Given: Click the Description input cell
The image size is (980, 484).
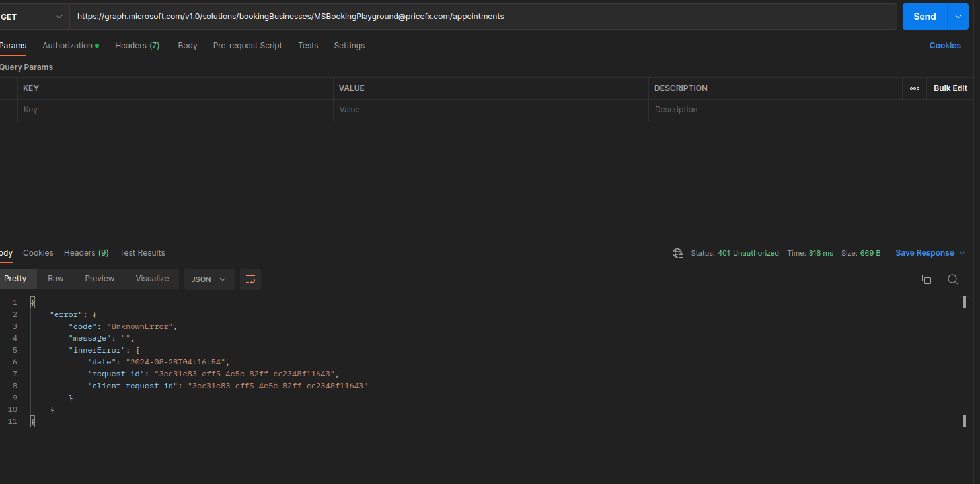Looking at the screenshot, I should click(x=811, y=110).
